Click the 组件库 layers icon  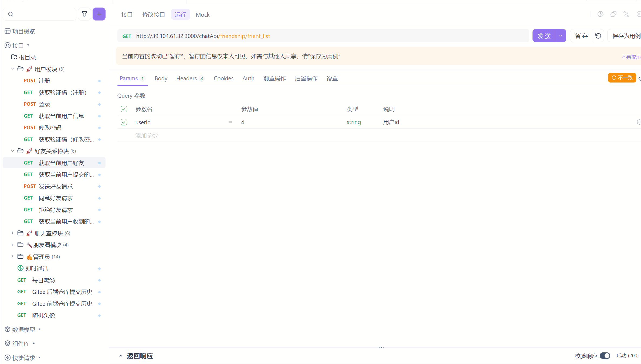(8, 344)
